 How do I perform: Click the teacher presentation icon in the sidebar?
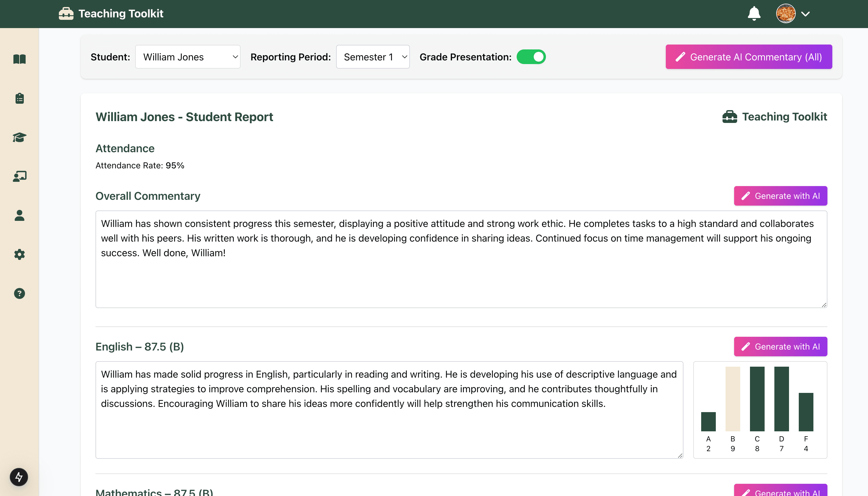(x=20, y=176)
